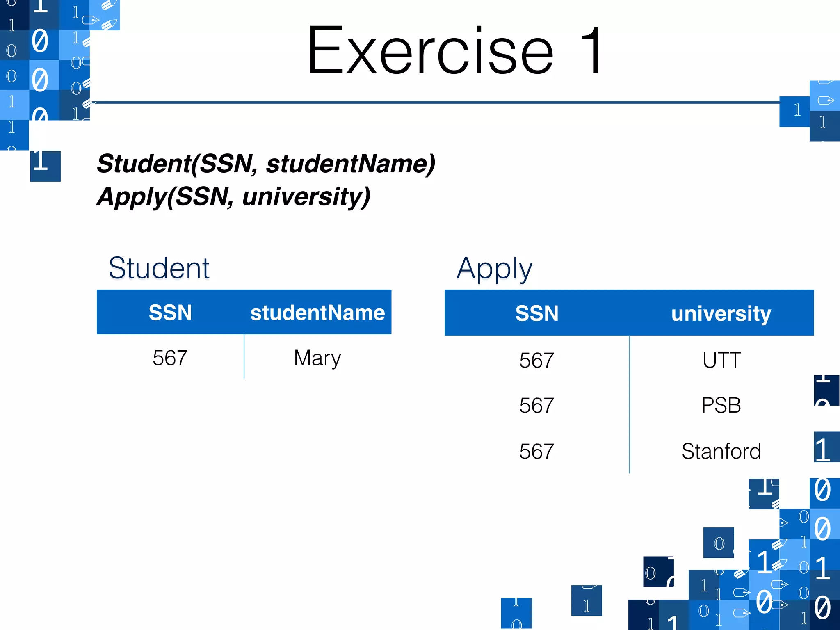Screen dimensions: 840x630
Task: Click the blue tile with 1 right of Stanford
Action: click(826, 447)
